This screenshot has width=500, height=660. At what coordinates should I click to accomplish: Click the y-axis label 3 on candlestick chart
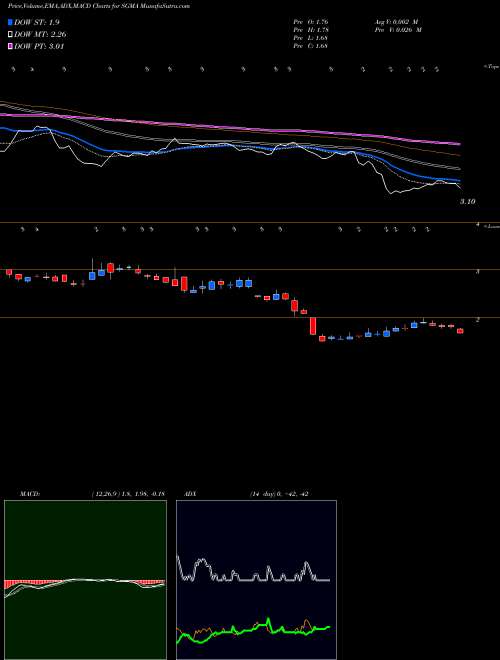477,272
